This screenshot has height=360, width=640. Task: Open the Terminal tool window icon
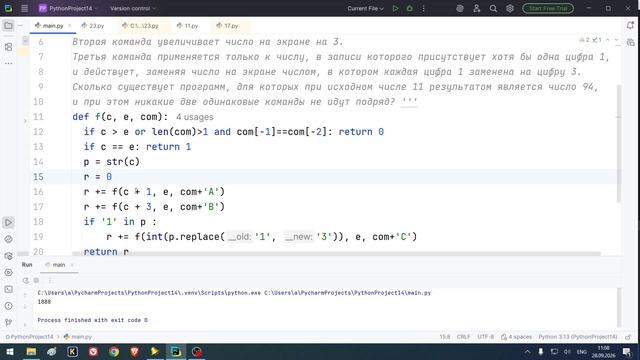[x=8, y=289]
